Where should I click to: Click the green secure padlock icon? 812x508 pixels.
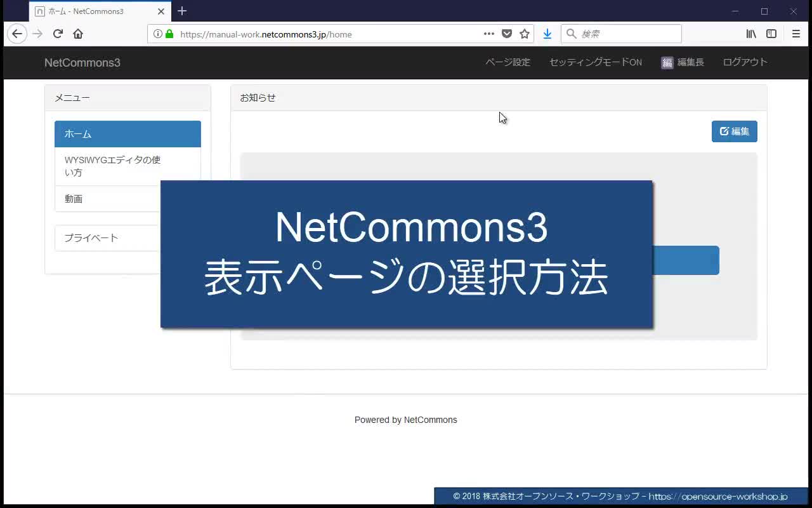coord(169,34)
